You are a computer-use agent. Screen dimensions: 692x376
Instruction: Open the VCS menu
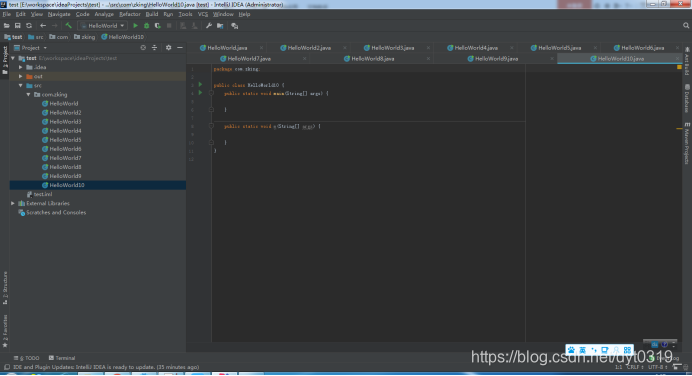203,15
